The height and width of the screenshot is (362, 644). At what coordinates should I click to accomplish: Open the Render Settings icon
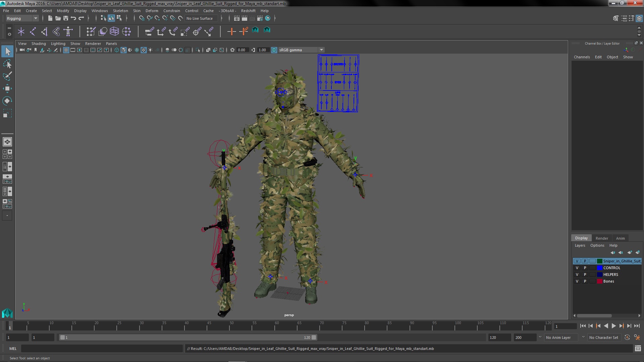(x=260, y=18)
